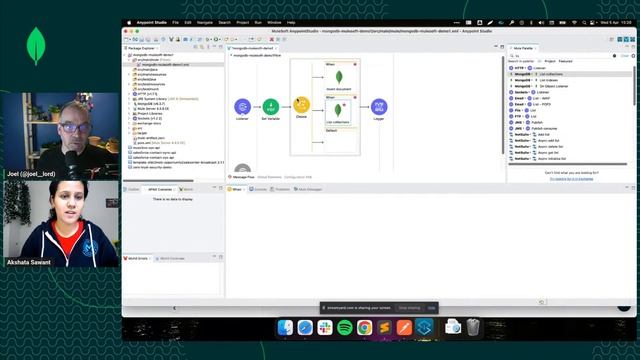This screenshot has width=640, height=360.
Task: Open the Trash in the dock
Action: 473,327
